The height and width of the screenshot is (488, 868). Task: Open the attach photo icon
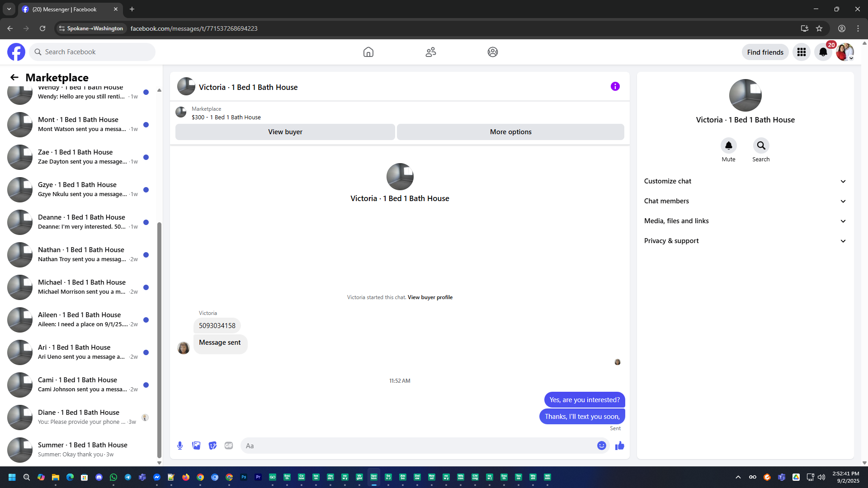pos(196,446)
